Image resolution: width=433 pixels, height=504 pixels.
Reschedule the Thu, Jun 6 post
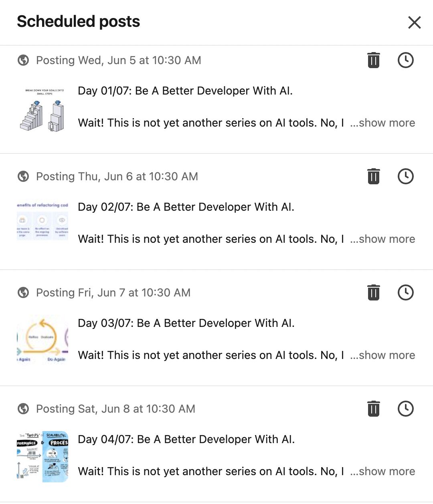[405, 177]
